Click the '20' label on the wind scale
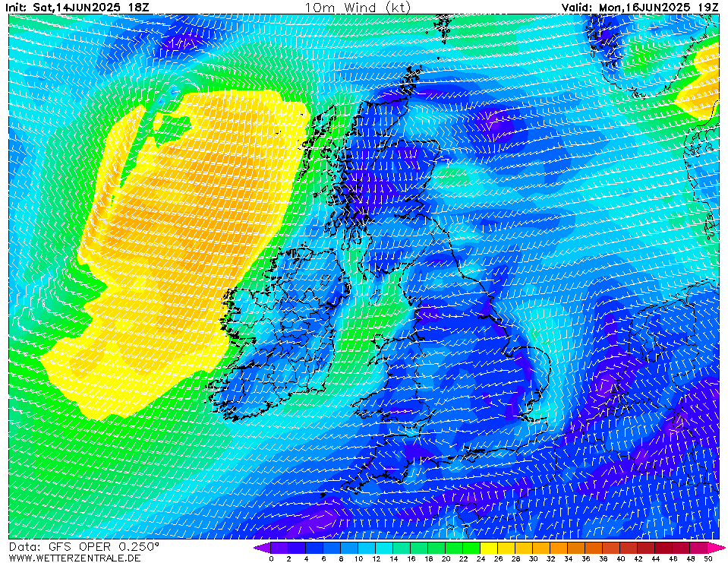This screenshot has height=563, width=728. coord(446,558)
